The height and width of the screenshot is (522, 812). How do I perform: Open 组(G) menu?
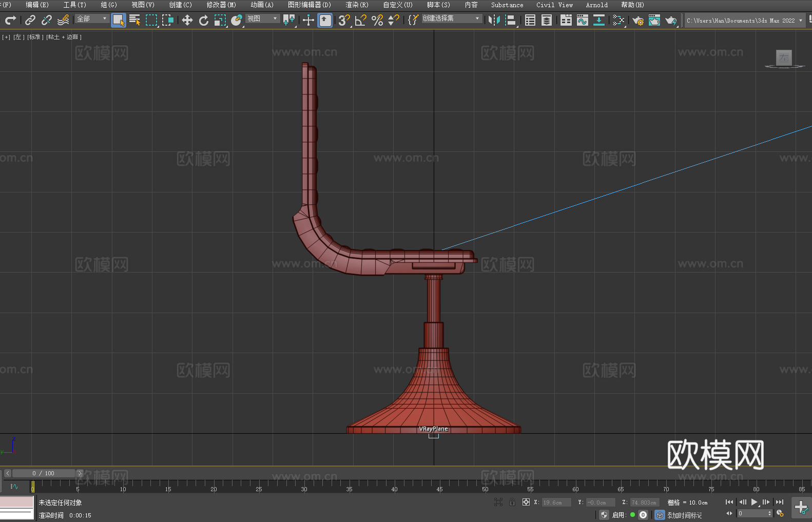(109, 5)
